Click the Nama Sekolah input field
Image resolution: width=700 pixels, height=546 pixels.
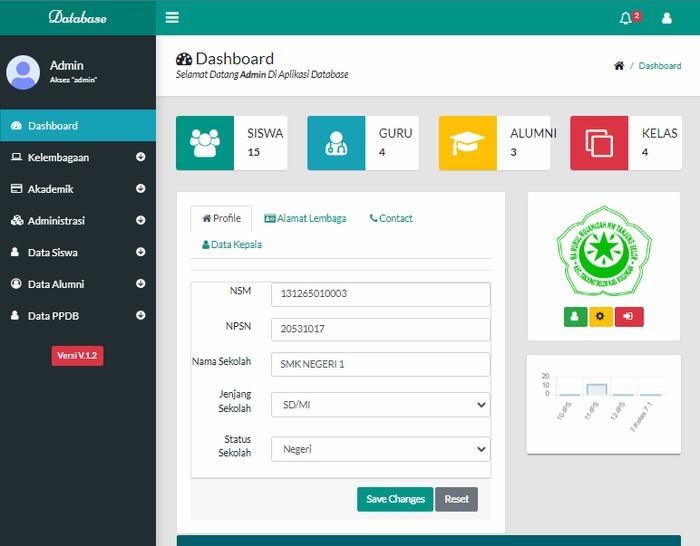tap(380, 364)
